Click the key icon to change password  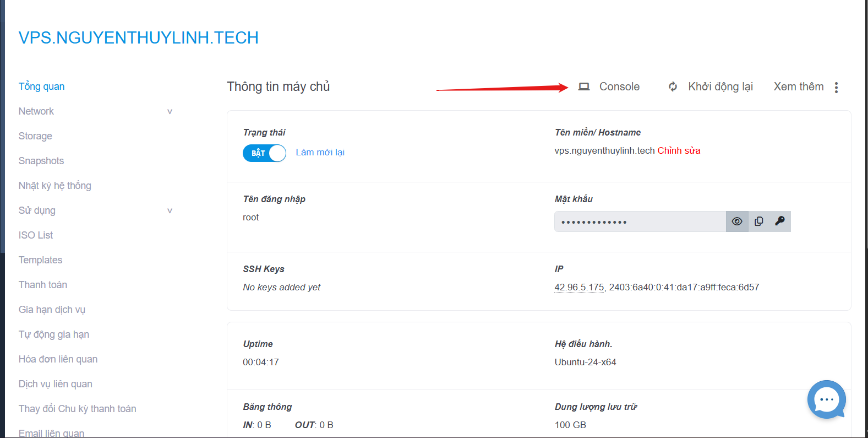pos(780,221)
